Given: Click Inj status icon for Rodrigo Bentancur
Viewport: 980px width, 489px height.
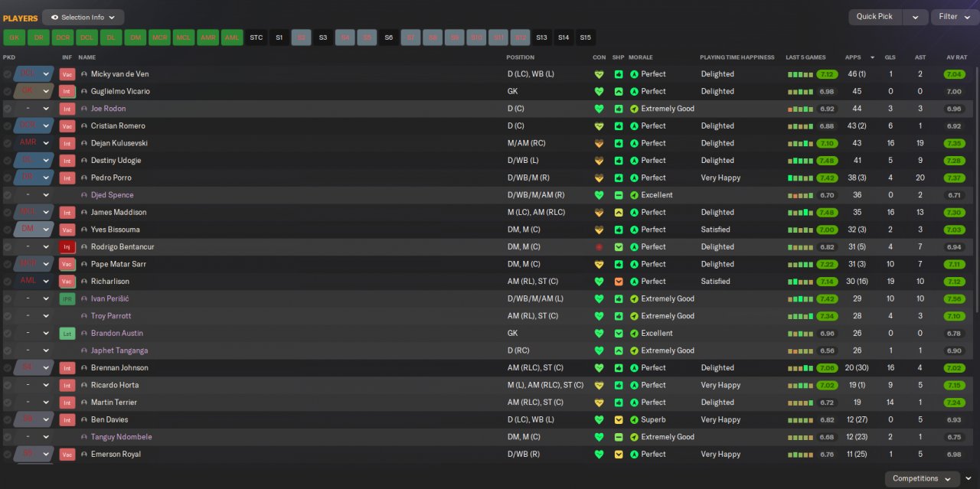Looking at the screenshot, I should point(67,247).
